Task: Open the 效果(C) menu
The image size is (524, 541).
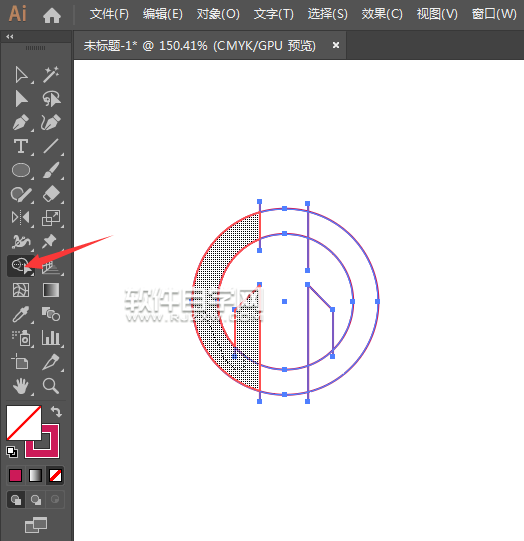Action: pyautogui.click(x=382, y=14)
